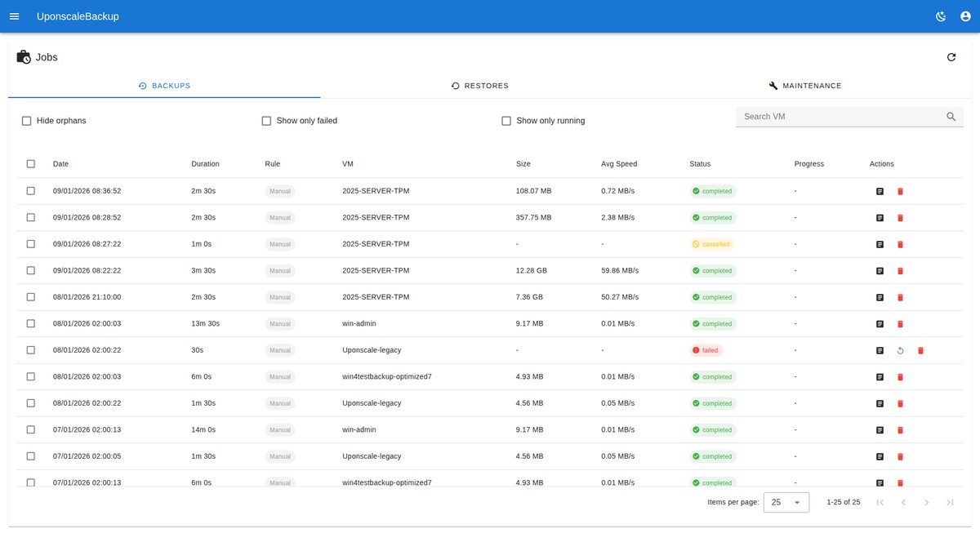Enable the Hide orphans checkbox
The image size is (980, 551).
27,121
